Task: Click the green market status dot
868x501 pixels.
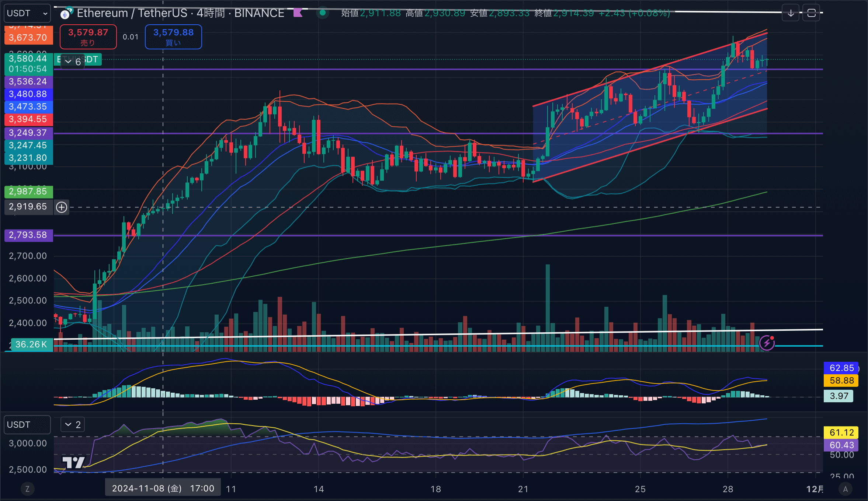Action: click(323, 13)
